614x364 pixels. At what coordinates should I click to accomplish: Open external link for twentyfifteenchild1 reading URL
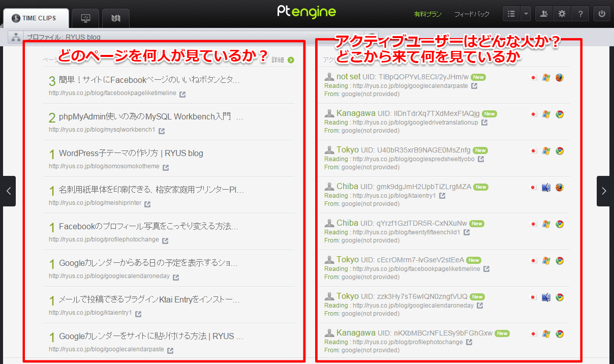click(467, 232)
